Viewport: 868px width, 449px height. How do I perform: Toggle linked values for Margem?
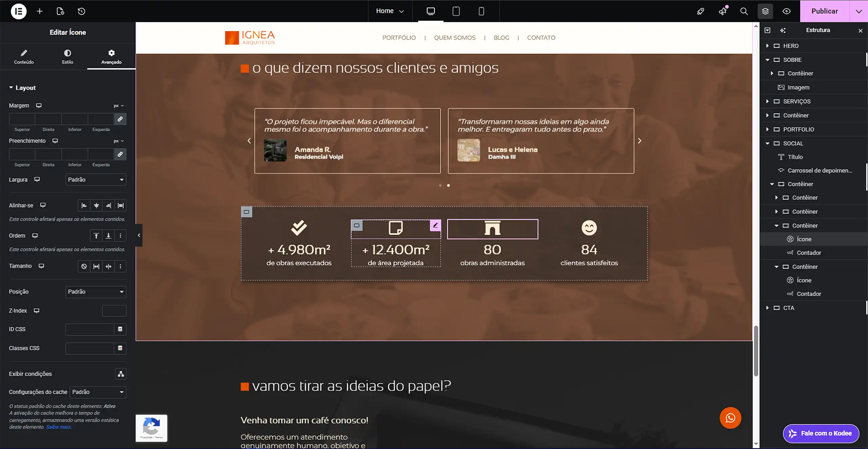coord(120,119)
